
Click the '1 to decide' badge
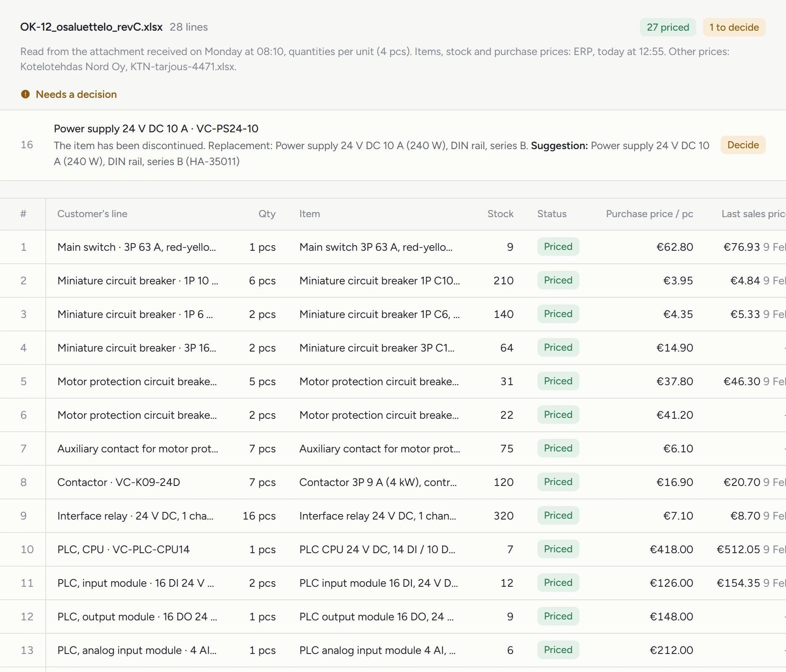click(734, 27)
